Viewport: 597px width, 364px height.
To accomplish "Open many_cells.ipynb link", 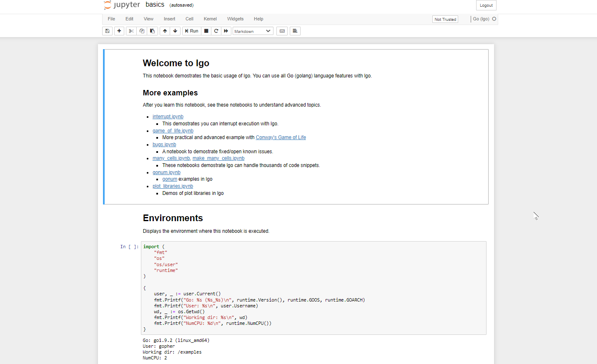I will [x=171, y=158].
